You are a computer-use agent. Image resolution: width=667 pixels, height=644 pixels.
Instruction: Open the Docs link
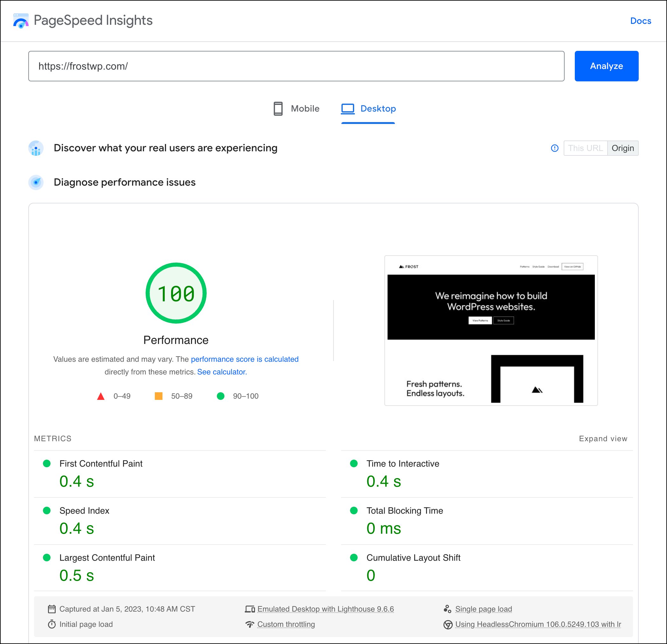[x=641, y=21]
